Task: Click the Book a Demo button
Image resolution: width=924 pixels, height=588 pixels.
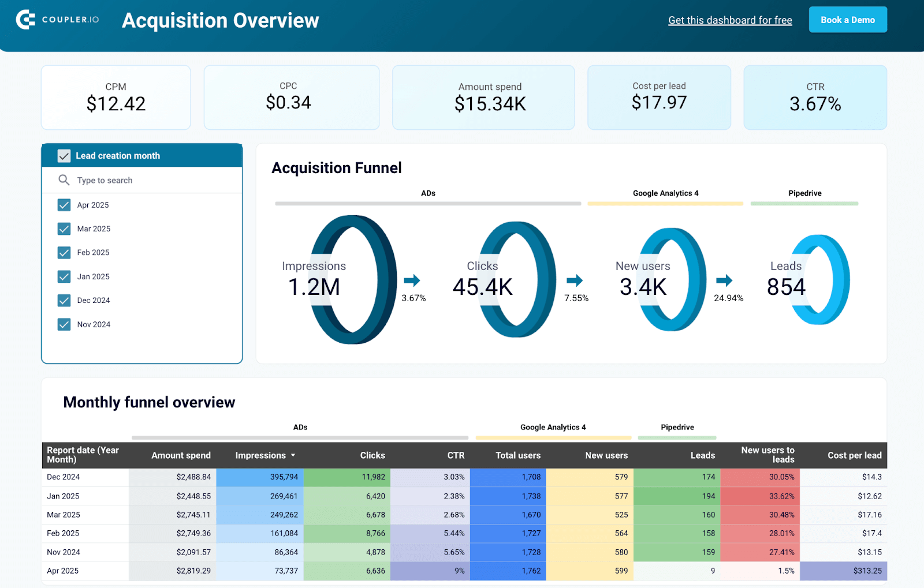Action: pyautogui.click(x=848, y=20)
